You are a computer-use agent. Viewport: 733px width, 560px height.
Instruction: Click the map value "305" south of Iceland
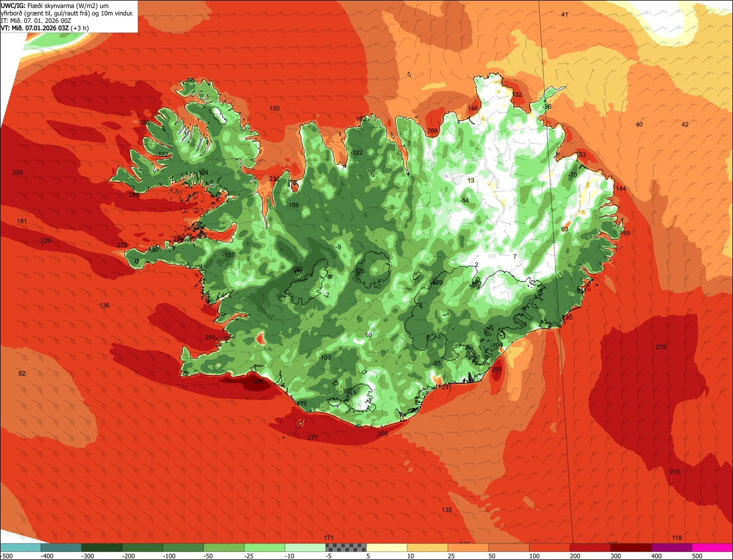pos(383,433)
